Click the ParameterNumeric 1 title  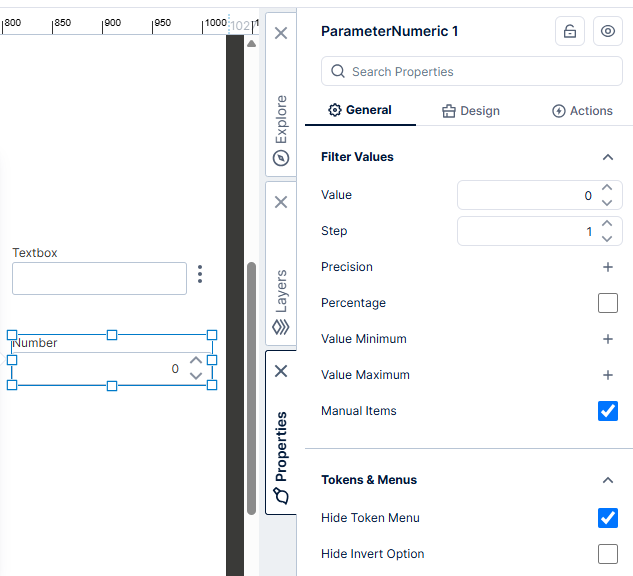pos(390,31)
